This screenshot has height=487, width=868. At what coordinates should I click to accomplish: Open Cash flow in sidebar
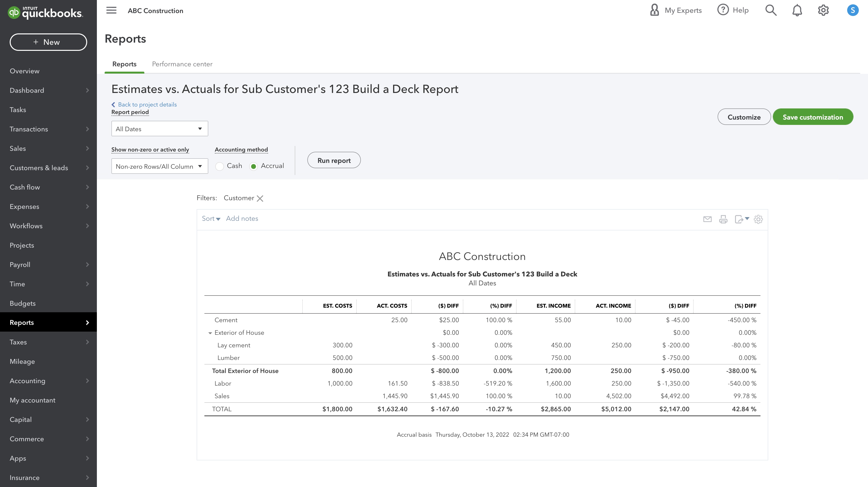[x=25, y=187]
